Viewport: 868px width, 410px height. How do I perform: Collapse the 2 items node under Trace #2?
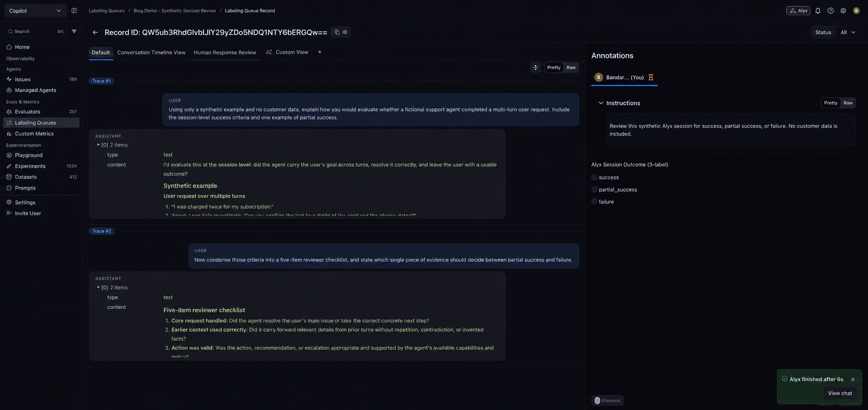(x=99, y=288)
